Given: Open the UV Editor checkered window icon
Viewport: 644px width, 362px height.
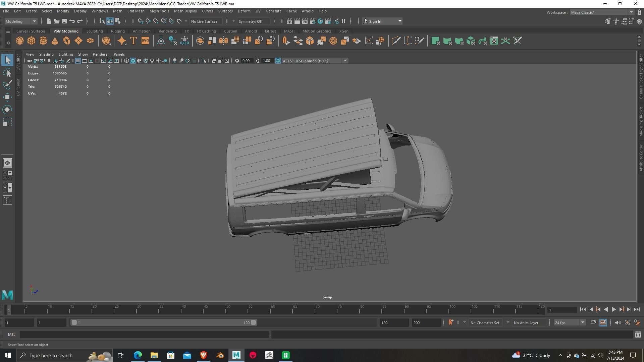Looking at the screenshot, I should [494, 41].
